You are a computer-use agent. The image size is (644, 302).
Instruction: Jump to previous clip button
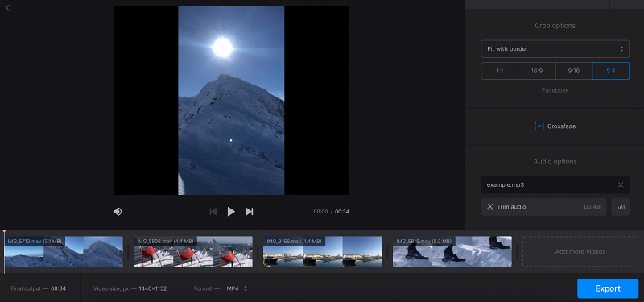(213, 212)
